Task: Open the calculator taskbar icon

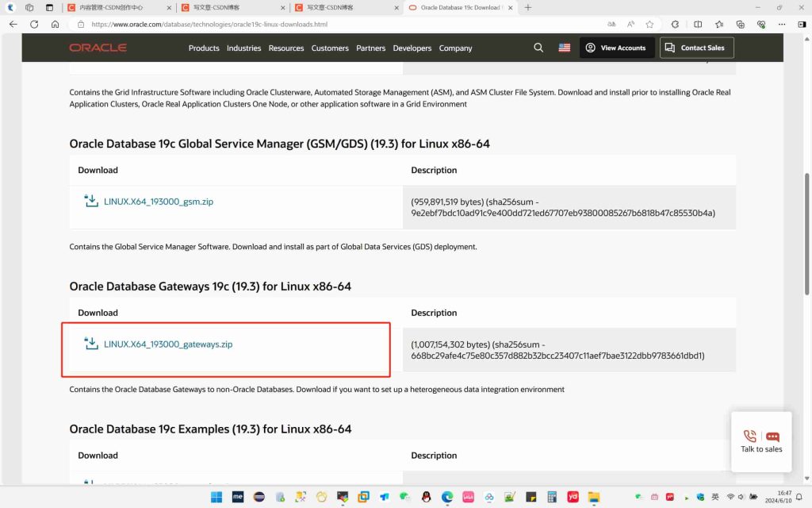Action: click(x=552, y=497)
